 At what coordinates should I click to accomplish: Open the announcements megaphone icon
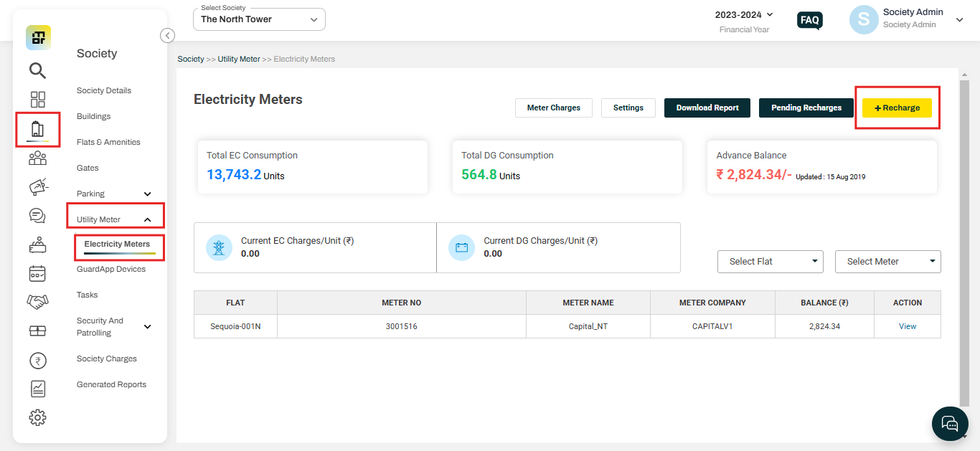[37, 187]
